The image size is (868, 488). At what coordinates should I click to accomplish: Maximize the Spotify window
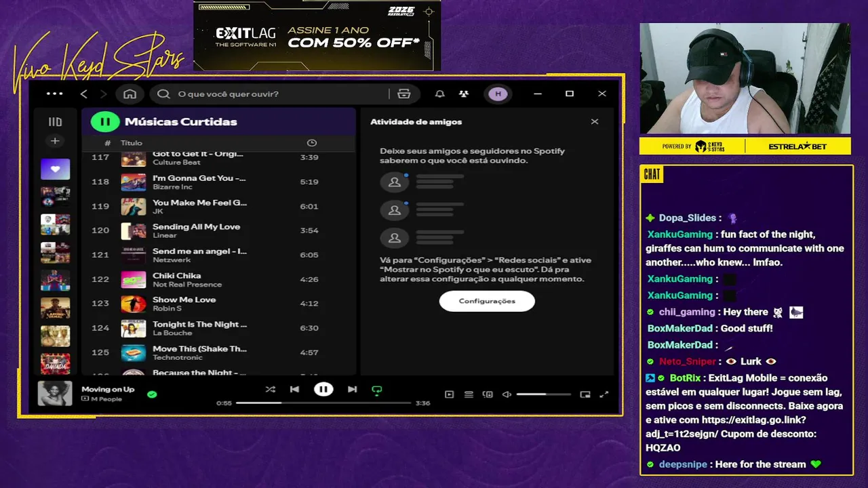coord(570,94)
